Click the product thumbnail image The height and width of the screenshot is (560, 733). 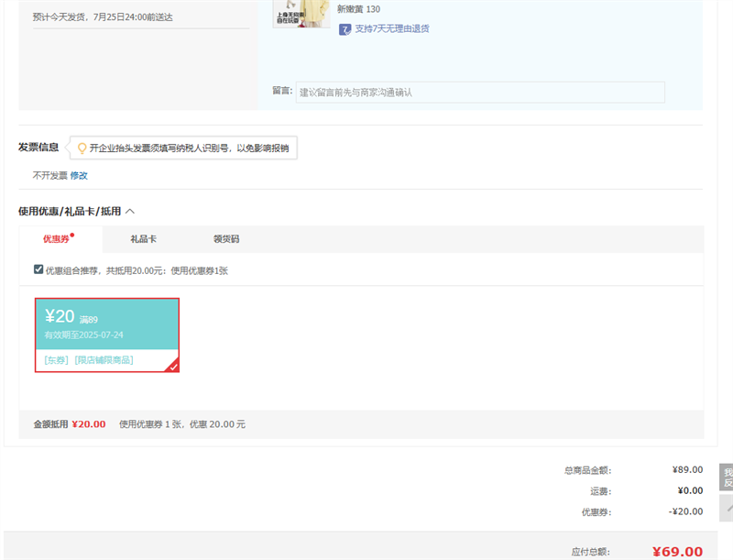301,13
